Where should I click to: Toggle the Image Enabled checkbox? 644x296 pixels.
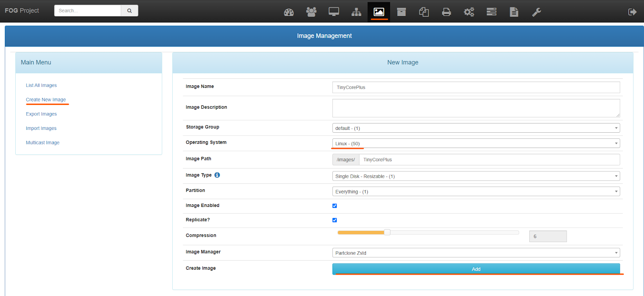334,206
